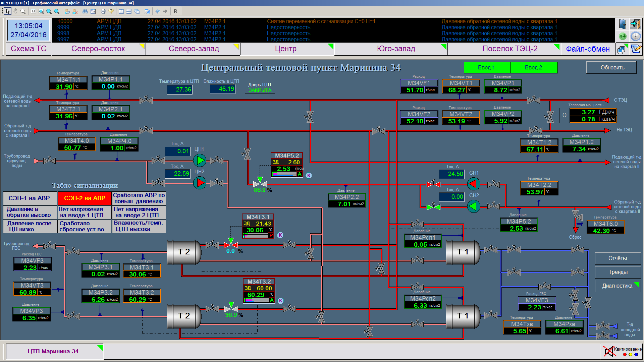Open the notepad with pencil icon

(x=636, y=49)
